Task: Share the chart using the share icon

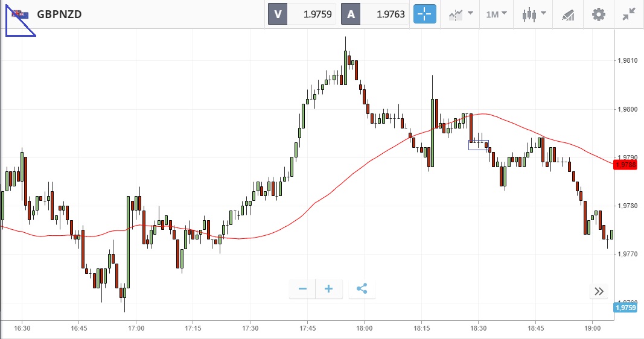Action: (362, 289)
